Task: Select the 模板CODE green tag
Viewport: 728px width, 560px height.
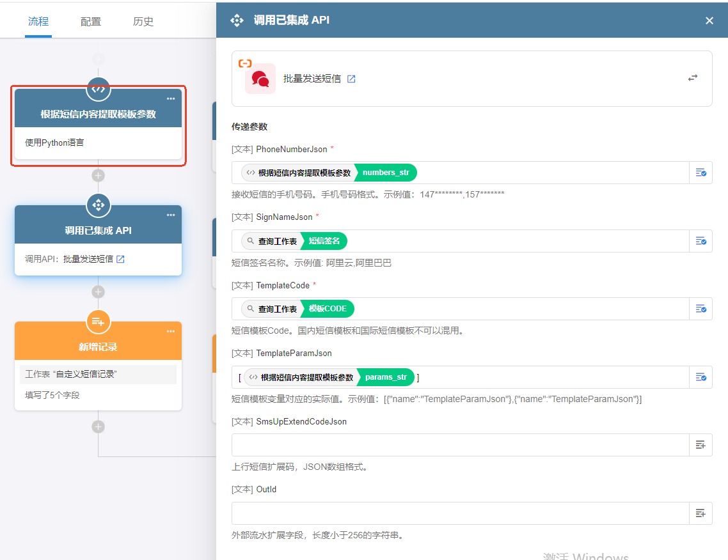Action: point(328,309)
